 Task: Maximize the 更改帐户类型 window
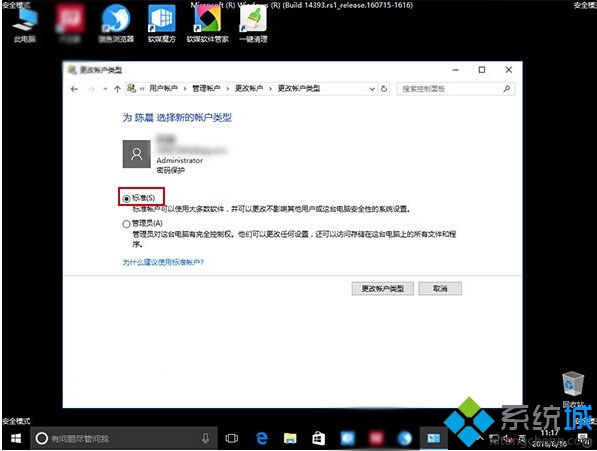coord(482,70)
